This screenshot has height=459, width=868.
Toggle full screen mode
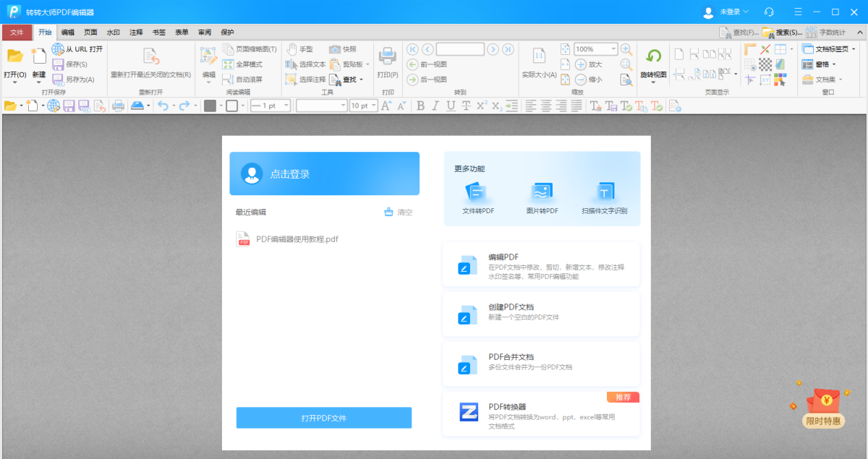pos(242,64)
